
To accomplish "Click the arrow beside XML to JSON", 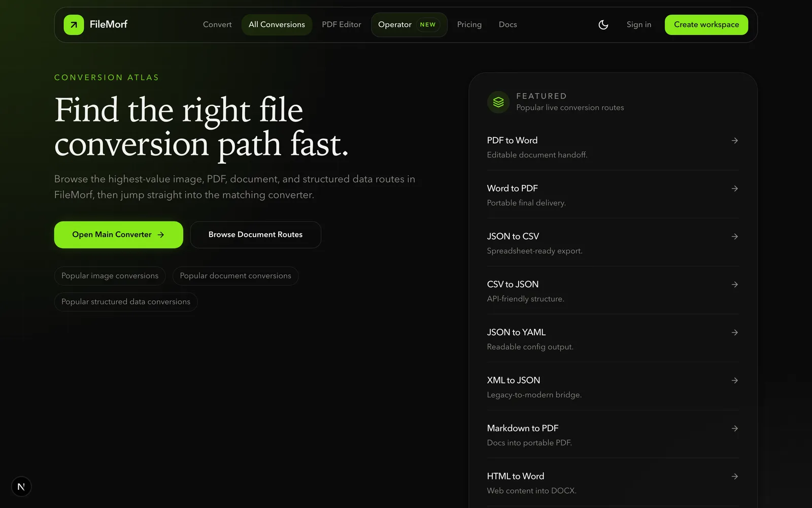I will pos(734,380).
